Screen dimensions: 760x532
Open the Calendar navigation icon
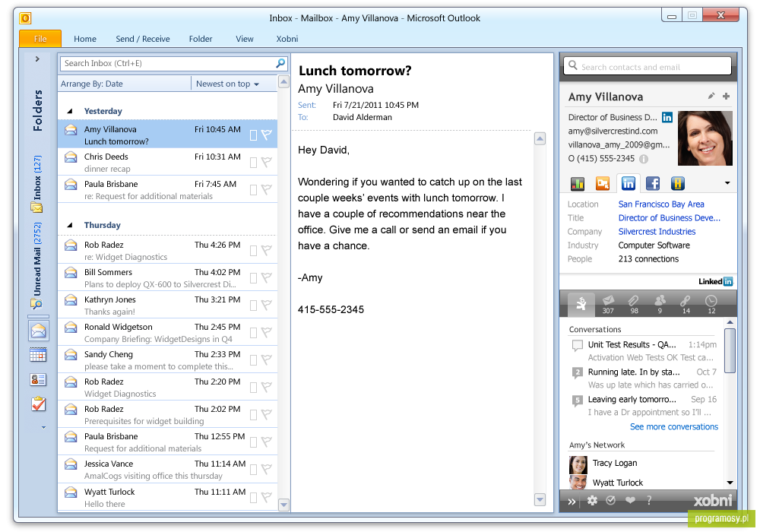(38, 355)
